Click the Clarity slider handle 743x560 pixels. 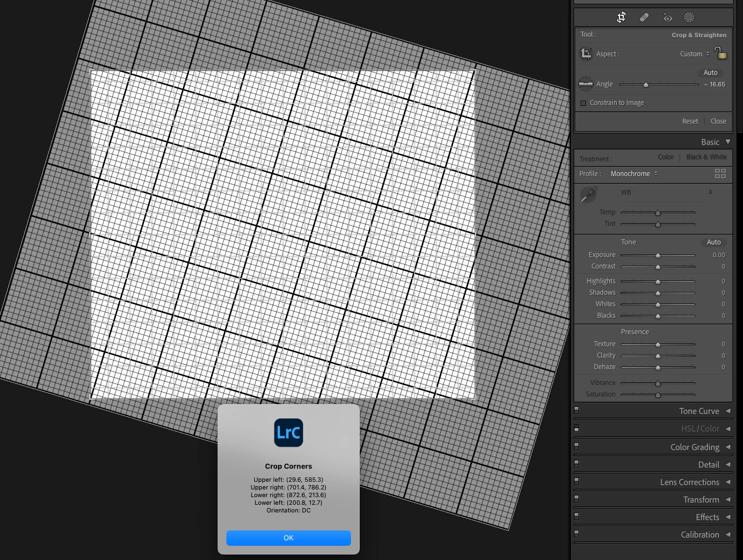tap(658, 356)
